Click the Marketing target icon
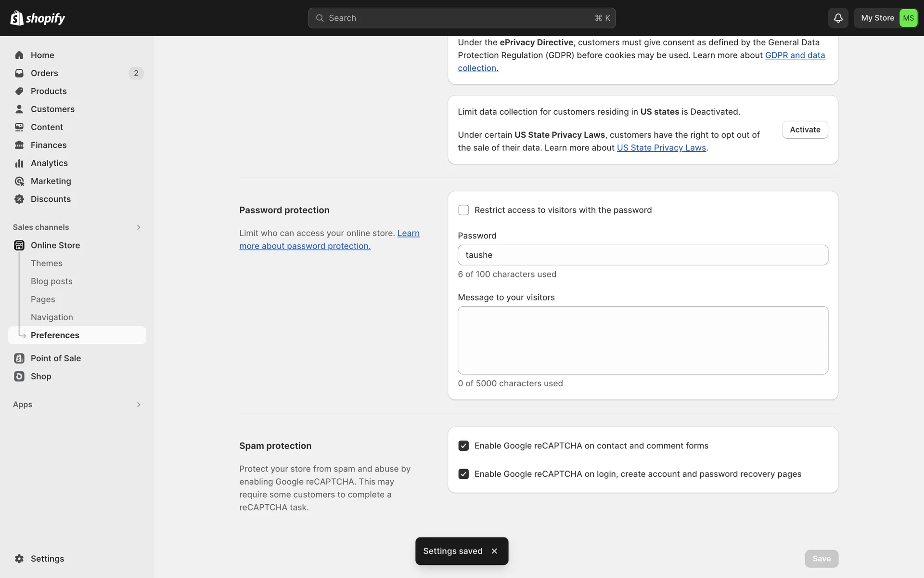Viewport: 924px width, 578px height. coord(19,181)
